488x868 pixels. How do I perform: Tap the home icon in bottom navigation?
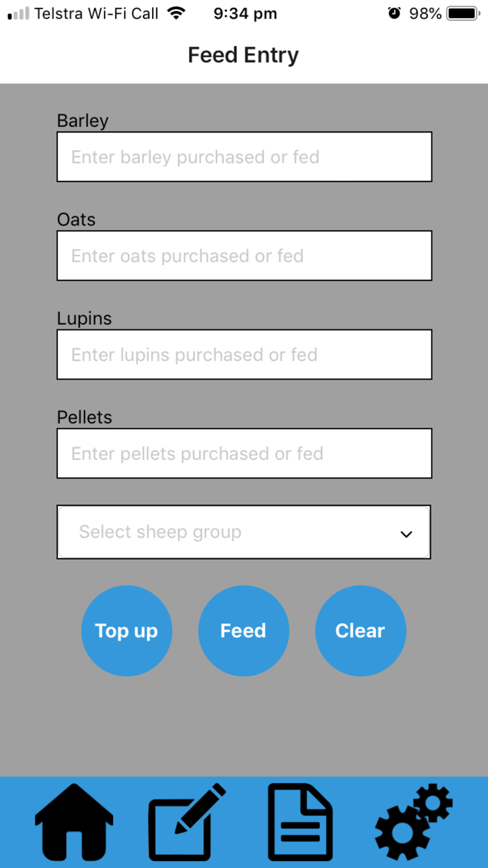pos(73,822)
